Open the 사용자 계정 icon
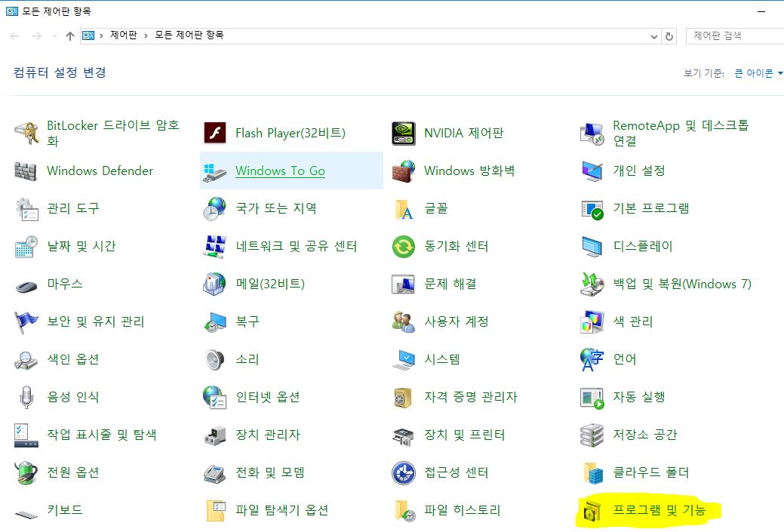 click(404, 322)
